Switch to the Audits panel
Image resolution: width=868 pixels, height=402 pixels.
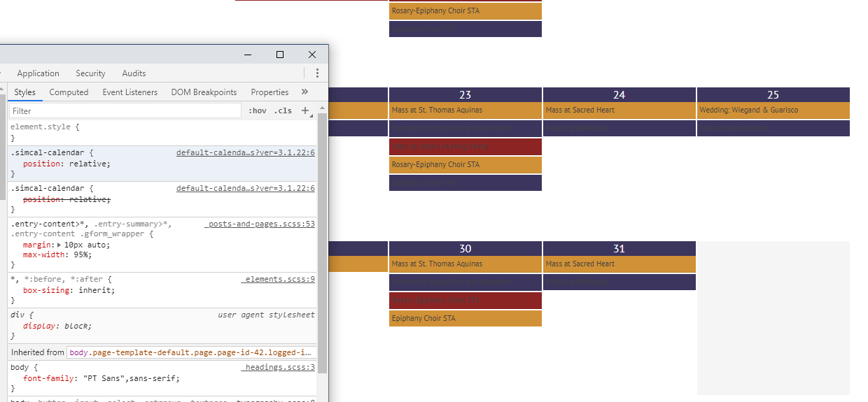(134, 73)
